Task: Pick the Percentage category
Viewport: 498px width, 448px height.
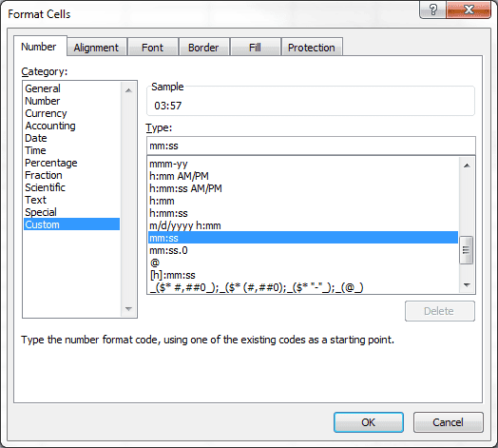Action: [72, 163]
